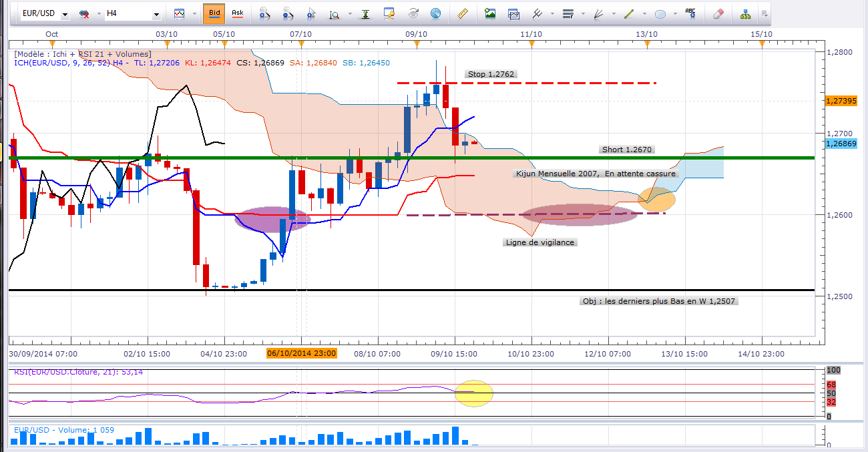Click the zoom out magnifier icon

click(x=288, y=13)
